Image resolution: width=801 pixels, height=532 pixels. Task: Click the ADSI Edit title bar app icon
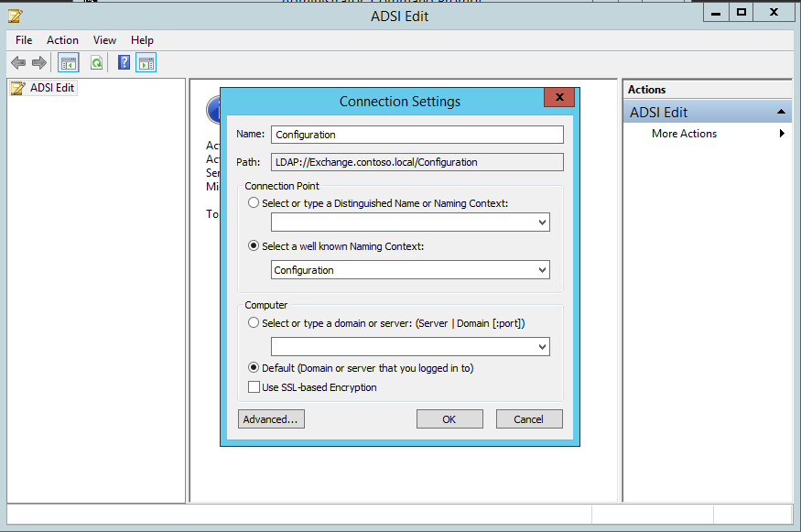(x=15, y=16)
